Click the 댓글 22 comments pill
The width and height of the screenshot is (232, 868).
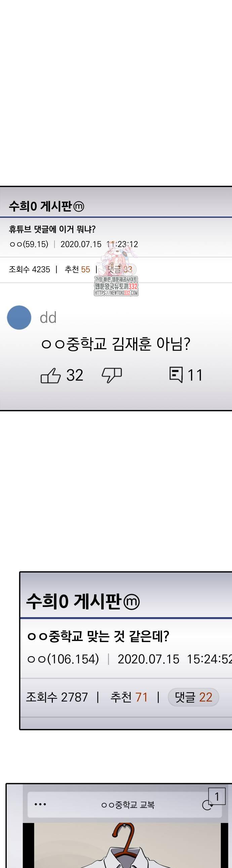pyautogui.click(x=193, y=697)
